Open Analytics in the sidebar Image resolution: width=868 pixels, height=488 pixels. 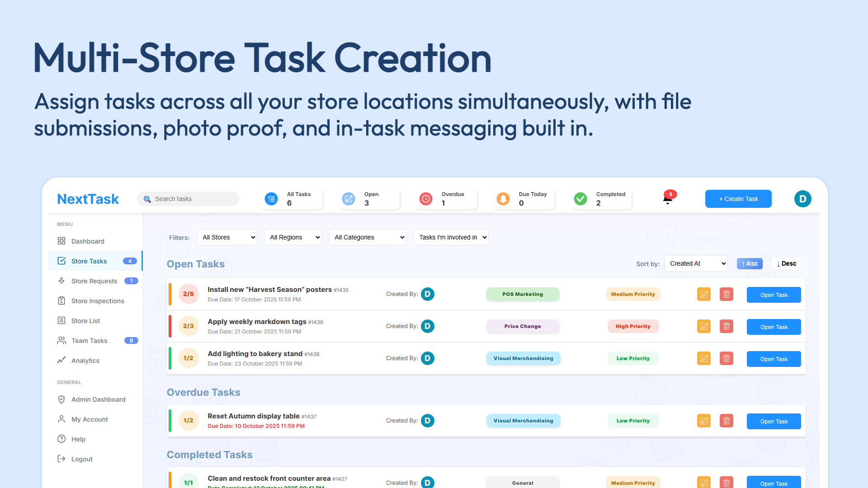[x=95, y=361]
